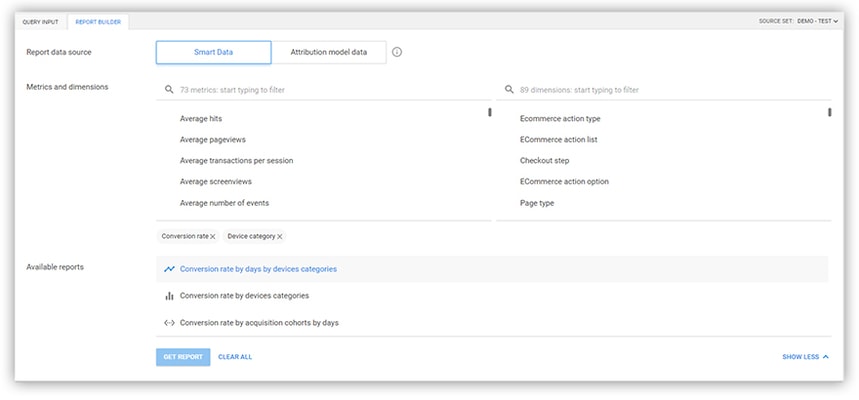Viewport: 859px width, 400px height.
Task: Open the Query Input tab
Action: pyautogui.click(x=41, y=21)
